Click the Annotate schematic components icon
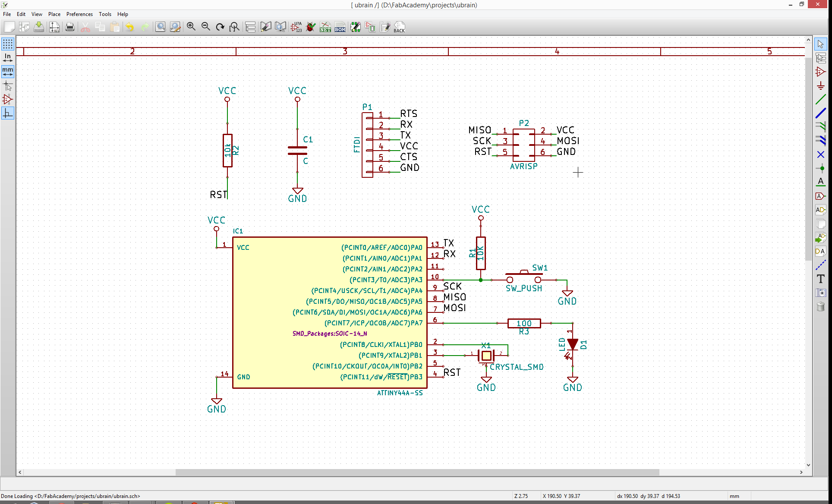Screen dimensions: 832x504 [x=296, y=27]
